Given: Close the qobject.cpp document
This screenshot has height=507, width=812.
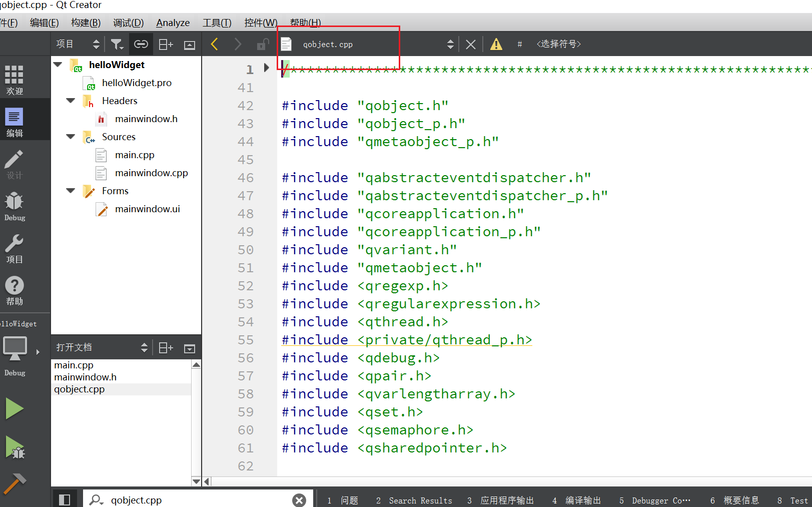Looking at the screenshot, I should 470,44.
